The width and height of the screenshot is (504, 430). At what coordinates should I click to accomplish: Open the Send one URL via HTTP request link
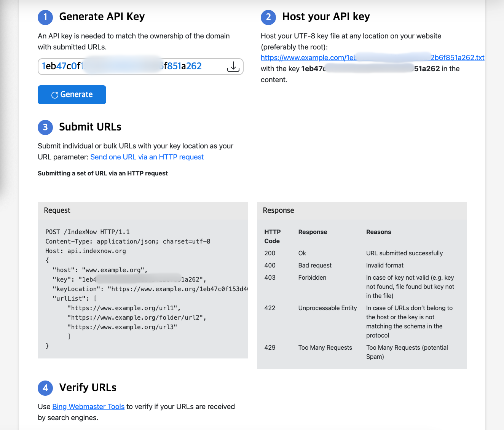pos(147,157)
